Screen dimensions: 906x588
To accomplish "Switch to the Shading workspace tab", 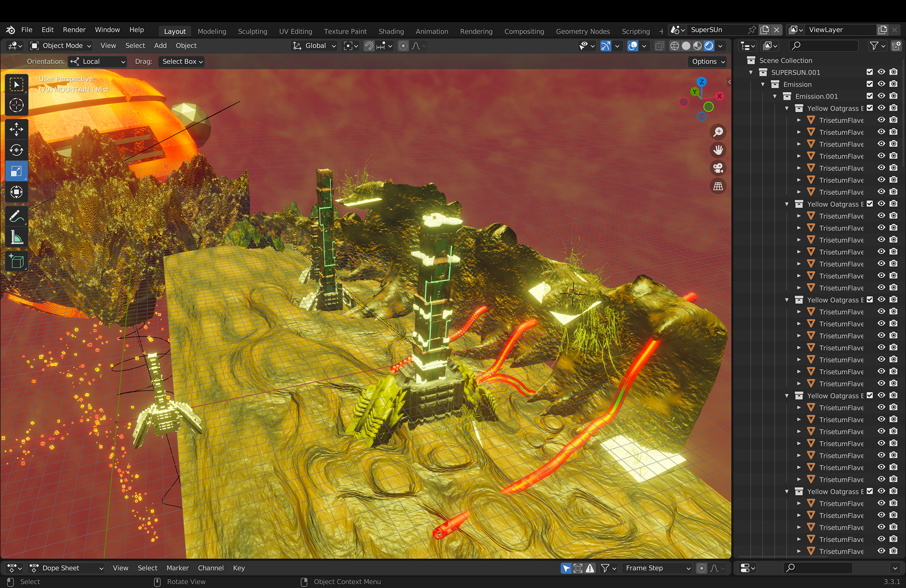I will [x=391, y=31].
